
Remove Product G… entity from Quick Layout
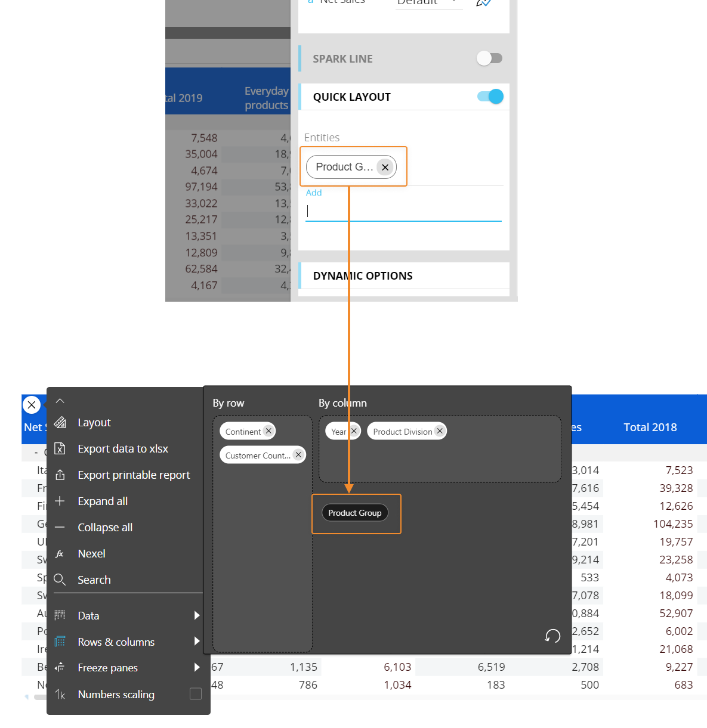(385, 168)
